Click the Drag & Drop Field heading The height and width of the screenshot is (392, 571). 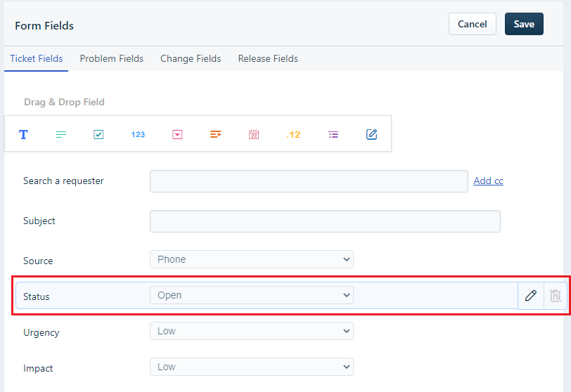pyautogui.click(x=64, y=102)
